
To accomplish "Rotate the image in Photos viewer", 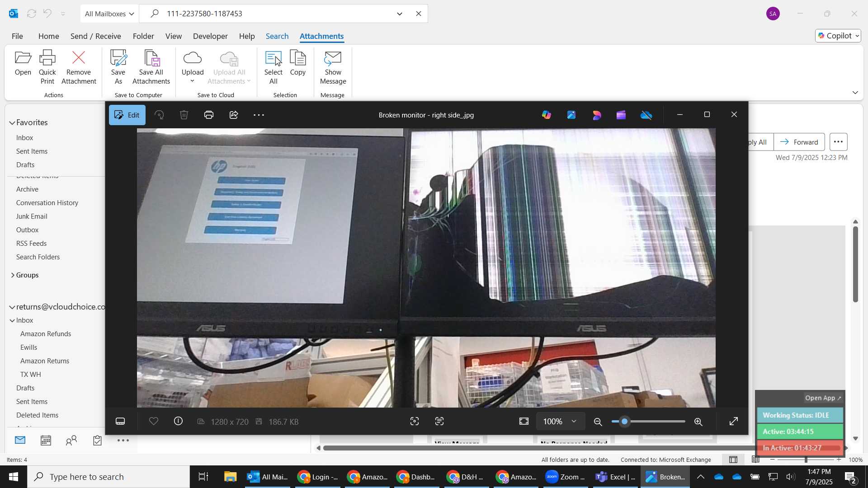I will coord(159,115).
